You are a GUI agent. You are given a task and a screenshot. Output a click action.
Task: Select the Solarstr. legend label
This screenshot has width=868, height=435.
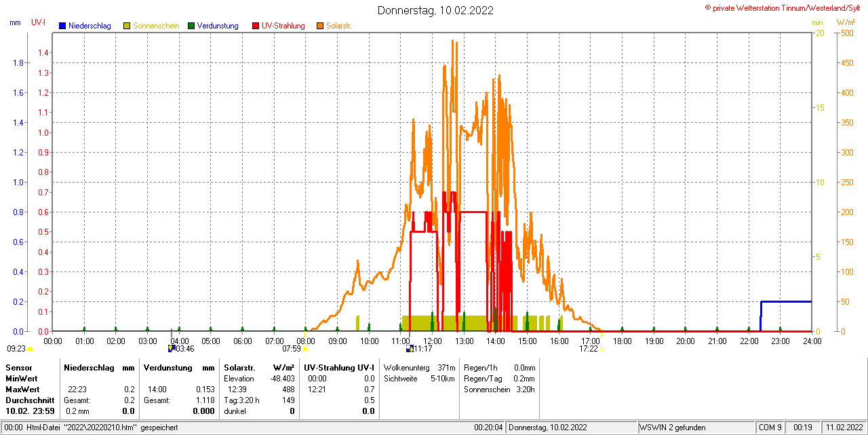[x=339, y=26]
